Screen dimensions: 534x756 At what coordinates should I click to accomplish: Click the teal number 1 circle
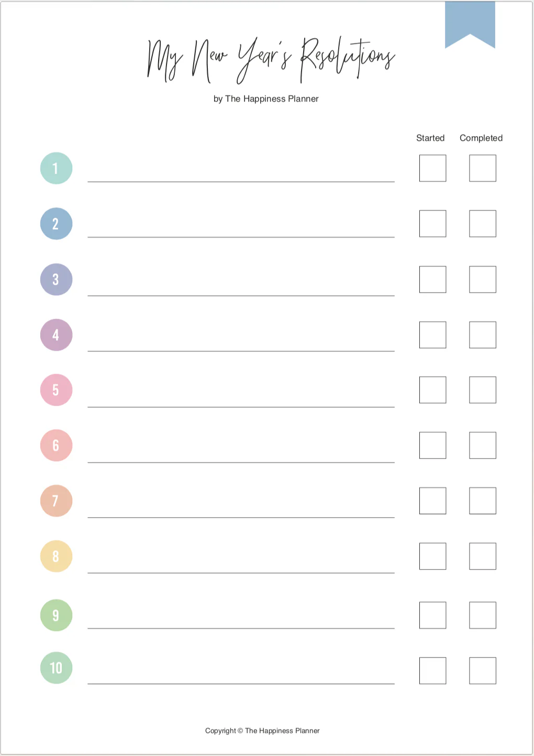point(56,168)
